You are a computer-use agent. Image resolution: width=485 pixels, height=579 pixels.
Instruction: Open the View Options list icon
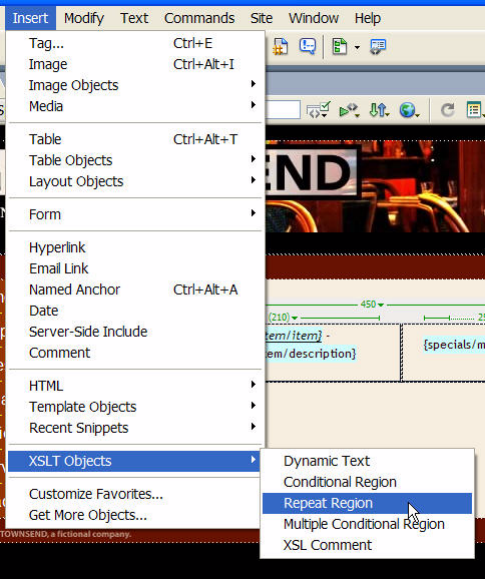coord(475,110)
